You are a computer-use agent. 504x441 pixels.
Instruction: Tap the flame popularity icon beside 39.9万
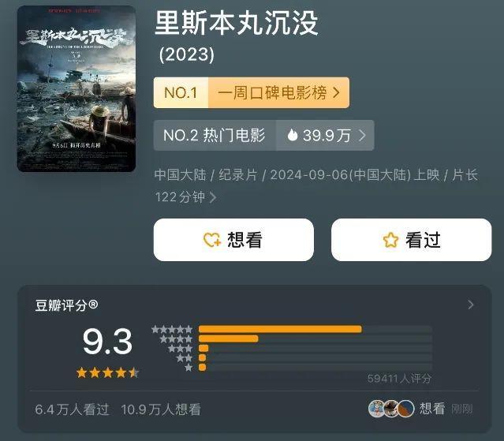(292, 135)
